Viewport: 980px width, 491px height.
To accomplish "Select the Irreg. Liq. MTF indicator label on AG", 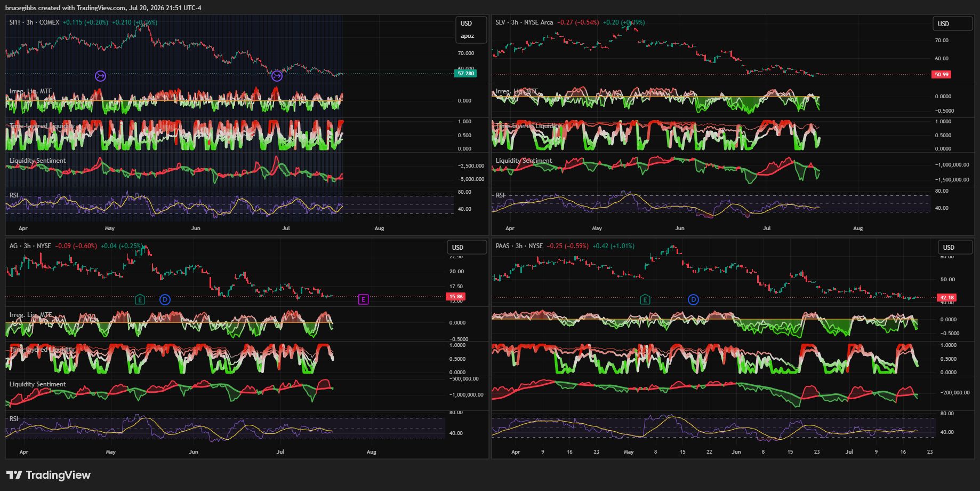I will pos(30,315).
